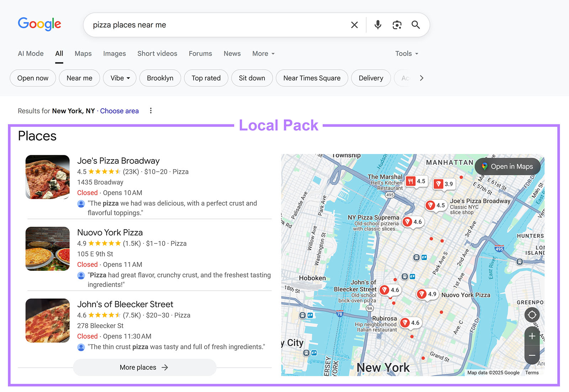Expand the Tools dropdown

pyautogui.click(x=406, y=53)
